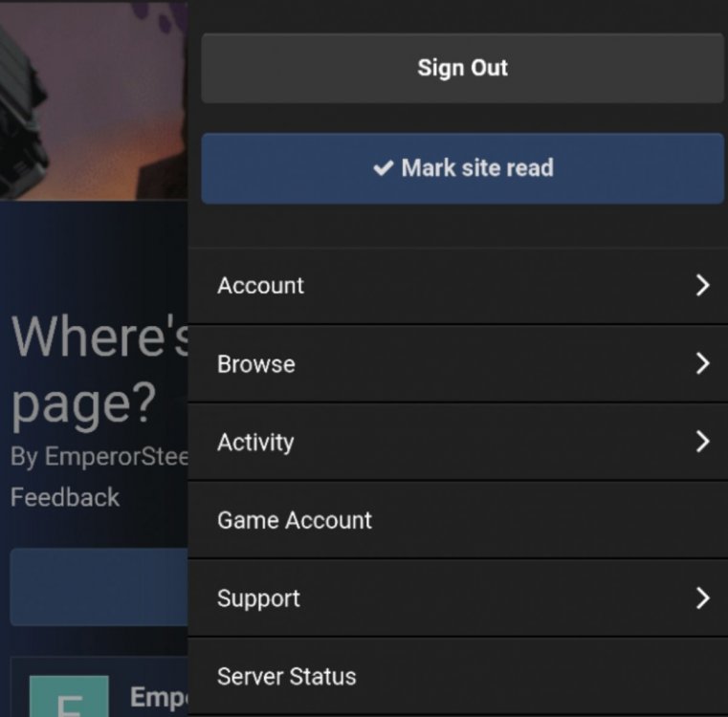The image size is (728, 717).
Task: Expand the Support chevron arrow
Action: pos(702,597)
